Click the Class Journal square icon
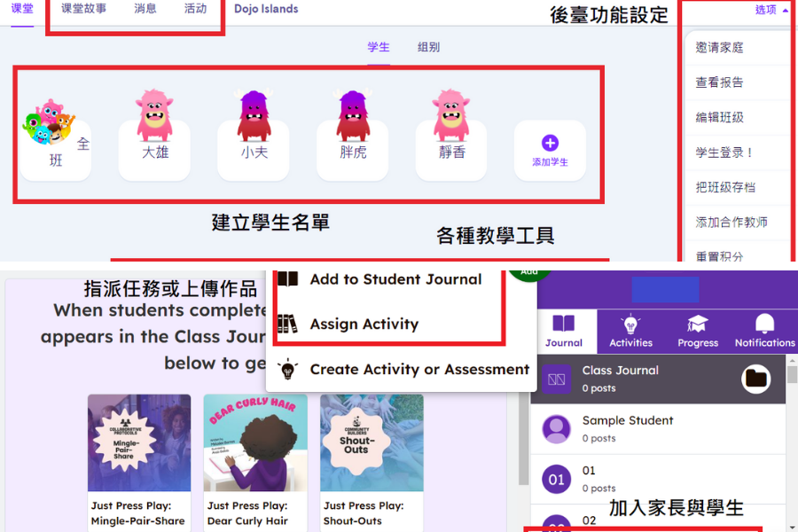 tap(556, 379)
